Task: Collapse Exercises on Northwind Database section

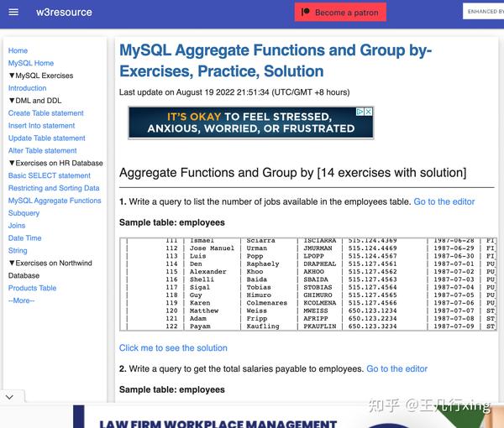Action: [12, 263]
